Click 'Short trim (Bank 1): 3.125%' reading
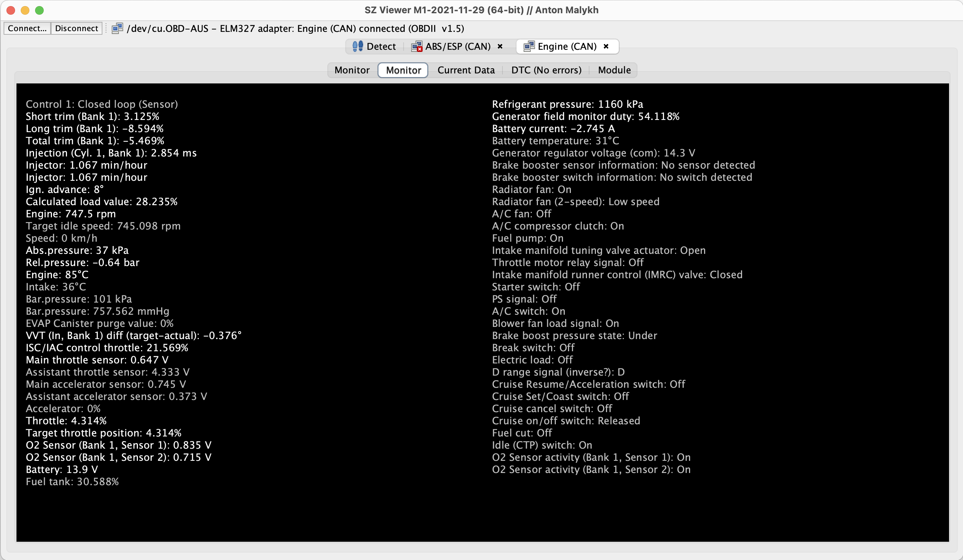963x560 pixels. pyautogui.click(x=92, y=116)
